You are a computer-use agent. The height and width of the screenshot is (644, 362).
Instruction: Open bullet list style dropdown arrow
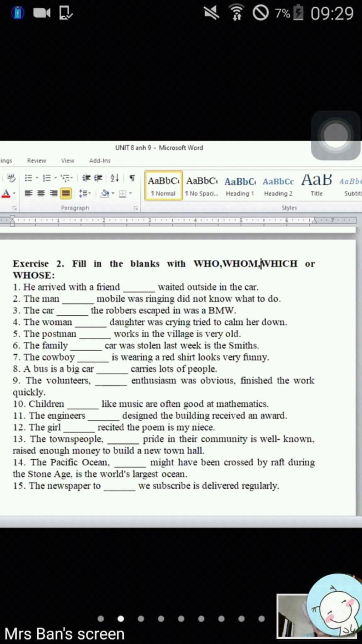tap(37, 178)
